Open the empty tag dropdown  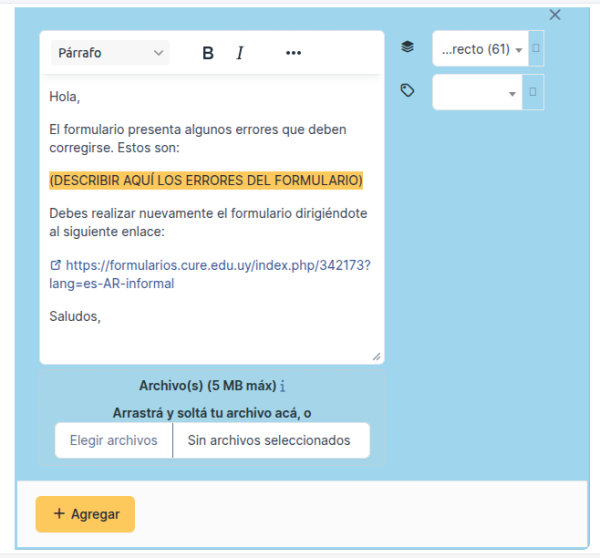478,92
